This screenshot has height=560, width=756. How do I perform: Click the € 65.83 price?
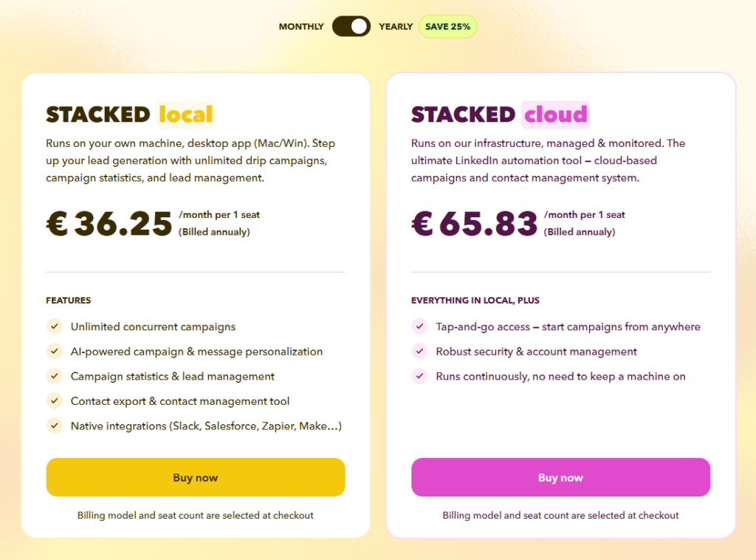tap(475, 223)
